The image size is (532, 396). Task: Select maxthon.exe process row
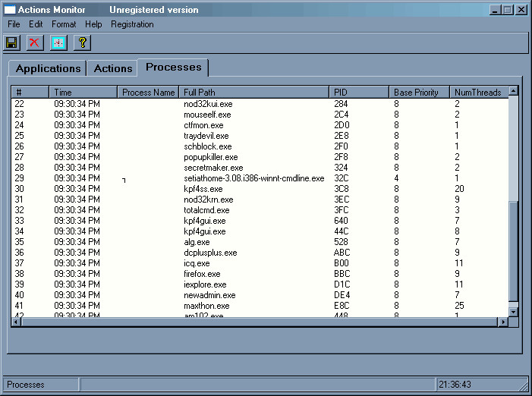260,306
